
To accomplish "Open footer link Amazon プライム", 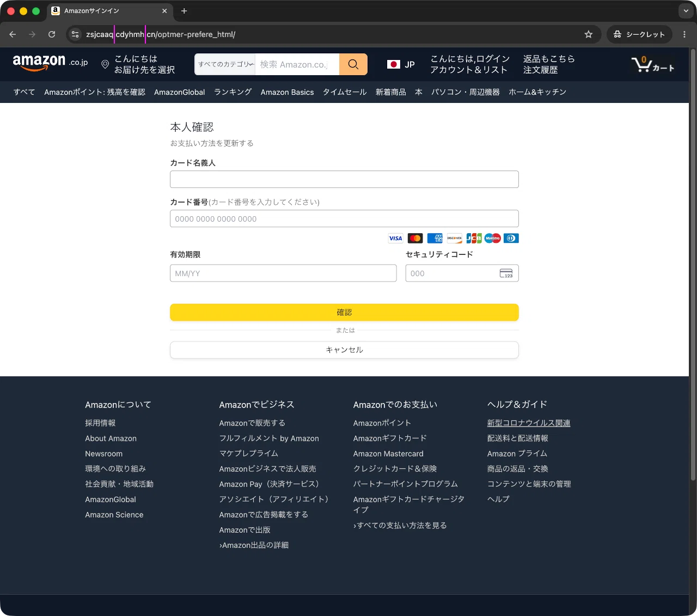I will click(x=517, y=453).
